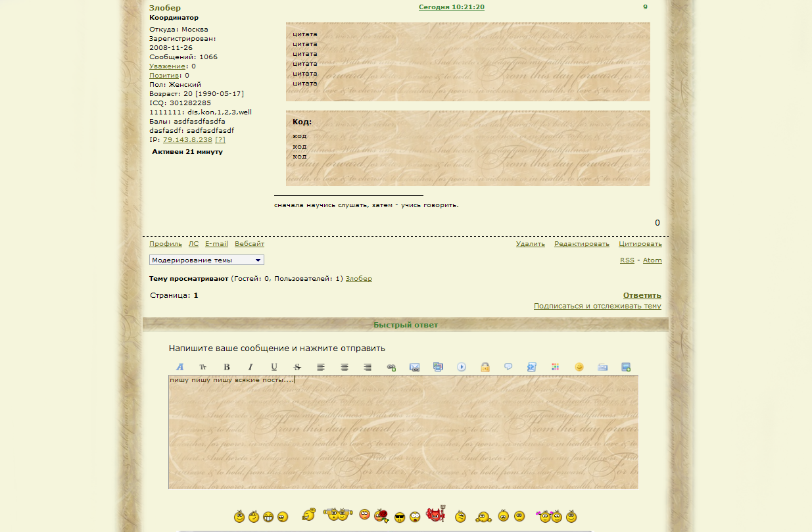Click the Редактировать post link
812x532 pixels.
pos(581,244)
